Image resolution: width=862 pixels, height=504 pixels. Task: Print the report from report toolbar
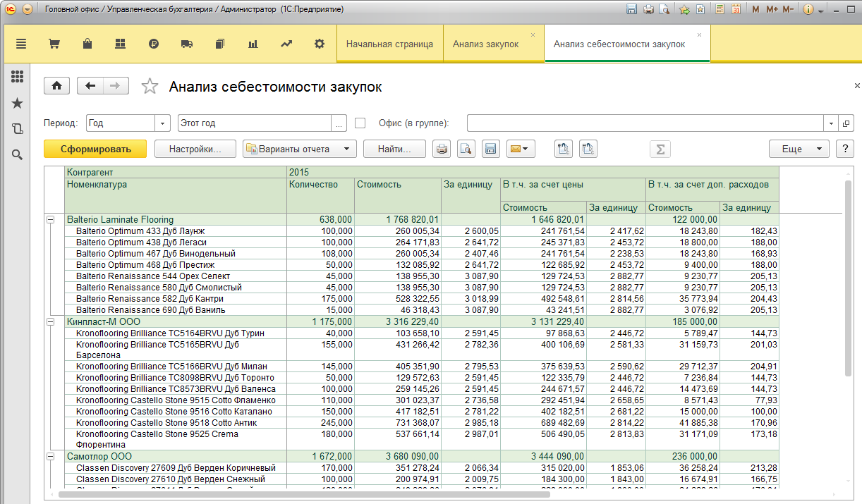442,149
